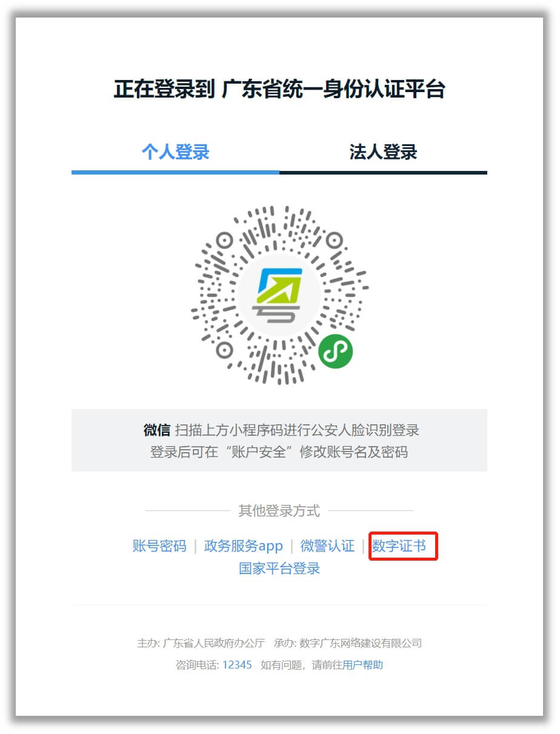Screen dimensions: 560x734
Task: Click the 其他登录方式 divider label
Action: (279, 511)
